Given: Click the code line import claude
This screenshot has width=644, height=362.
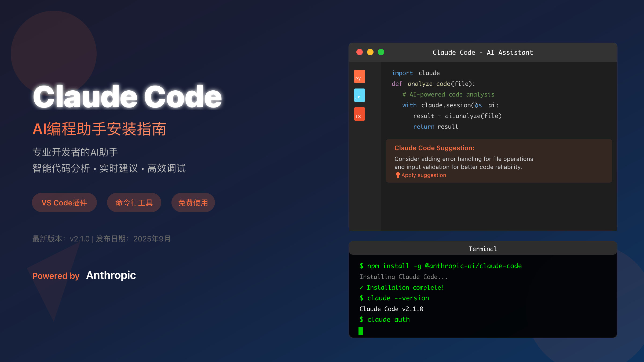Looking at the screenshot, I should (416, 73).
